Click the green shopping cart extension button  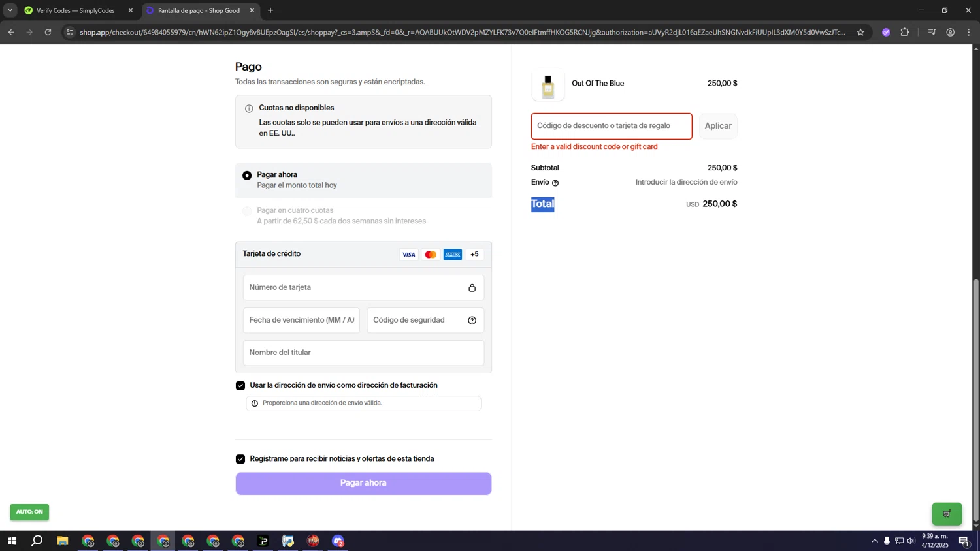click(x=947, y=514)
